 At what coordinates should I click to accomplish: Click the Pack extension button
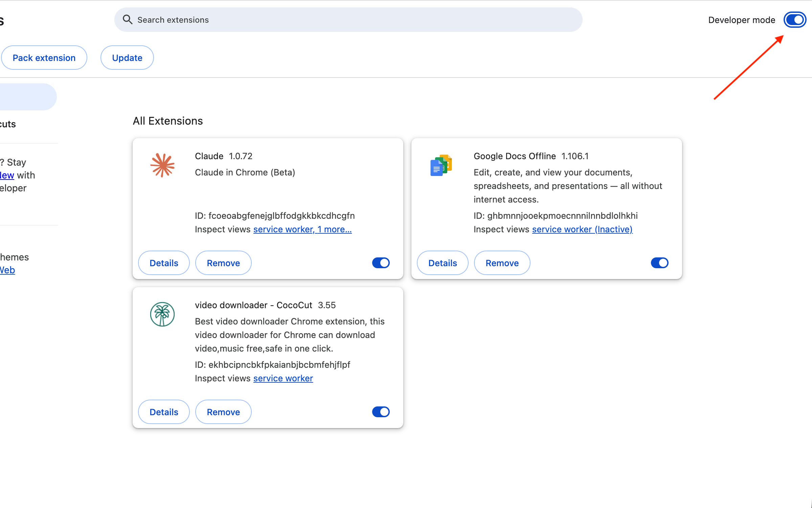(44, 58)
